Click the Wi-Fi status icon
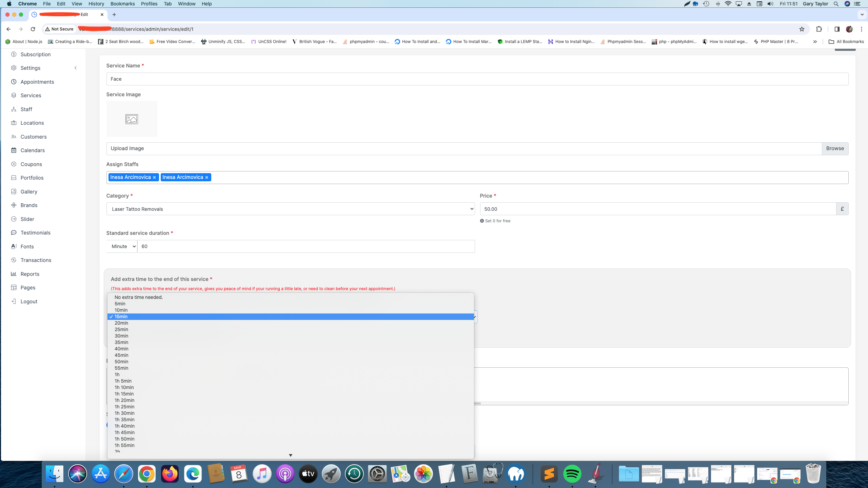Viewport: 868px width, 488px height. click(728, 4)
